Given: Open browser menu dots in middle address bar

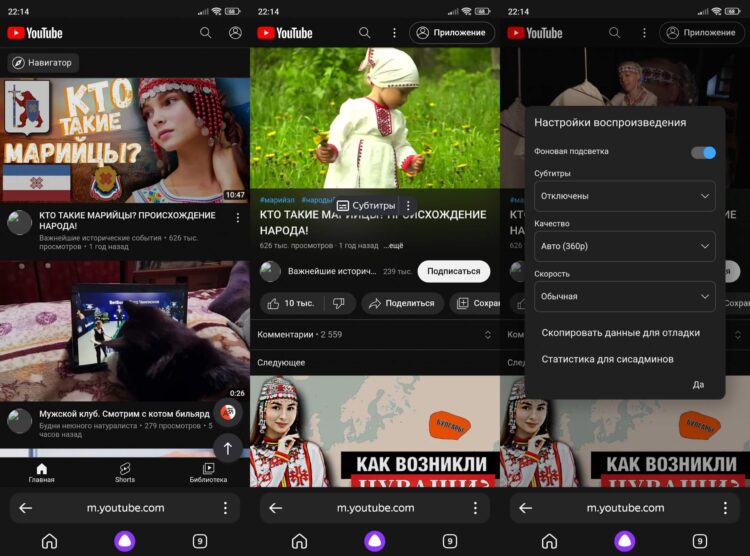Looking at the screenshot, I should pyautogui.click(x=475, y=508).
